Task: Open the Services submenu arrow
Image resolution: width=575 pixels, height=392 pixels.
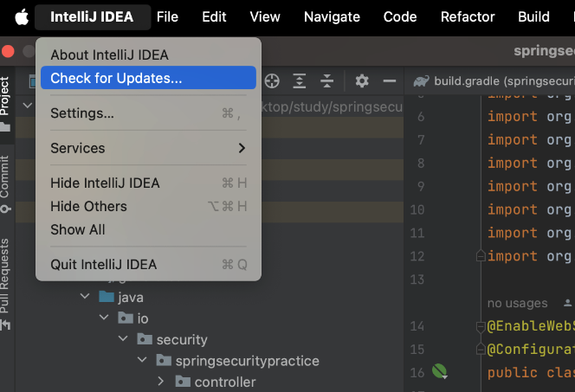Action: tap(242, 148)
